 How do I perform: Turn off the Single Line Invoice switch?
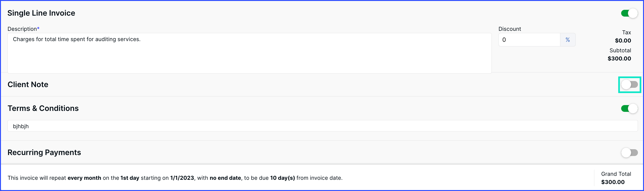pos(629,13)
